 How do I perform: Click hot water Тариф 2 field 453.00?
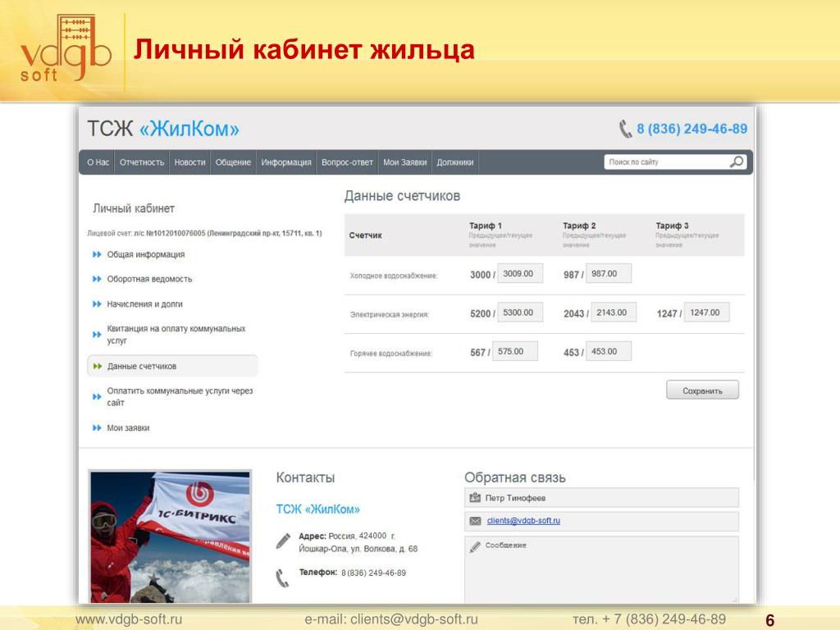coord(608,351)
